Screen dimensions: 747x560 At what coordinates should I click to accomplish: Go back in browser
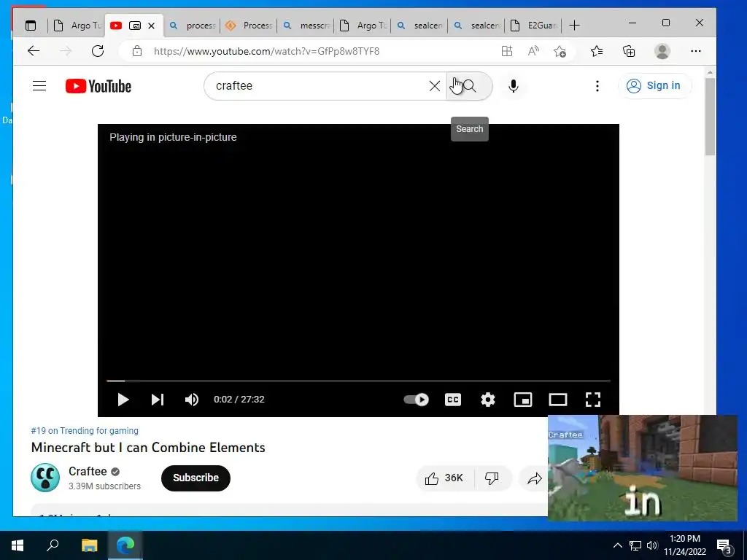[34, 51]
